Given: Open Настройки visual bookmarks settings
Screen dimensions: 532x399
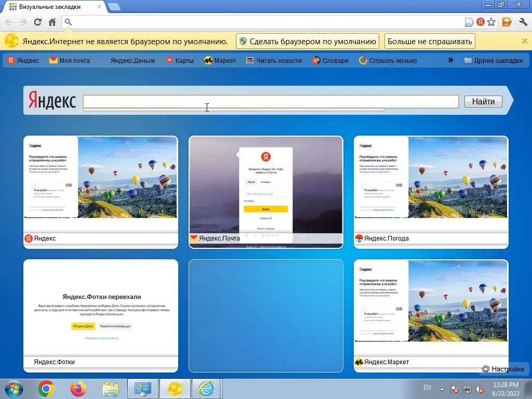Looking at the screenshot, I should 503,369.
